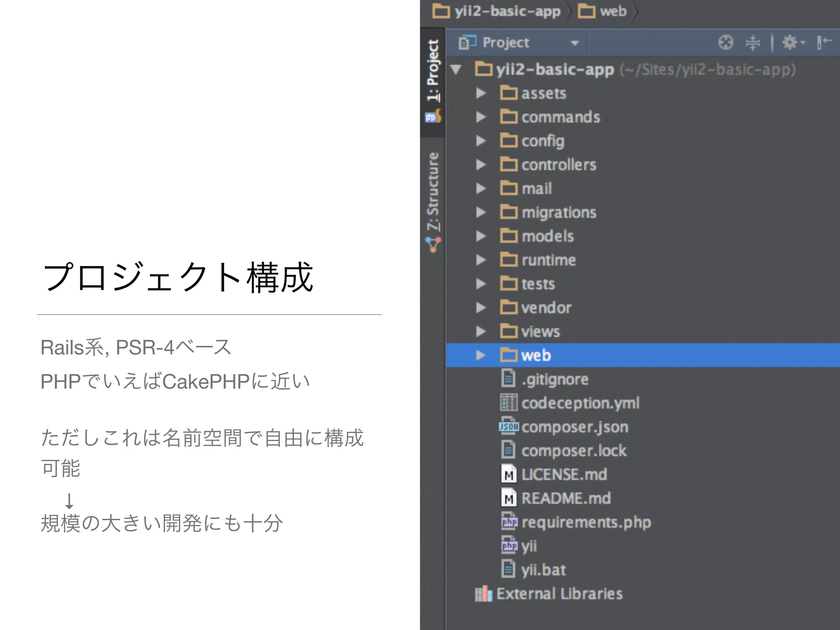This screenshot has width=840, height=630.
Task: Click the breadcrumb web folder icon
Action: pyautogui.click(x=587, y=11)
